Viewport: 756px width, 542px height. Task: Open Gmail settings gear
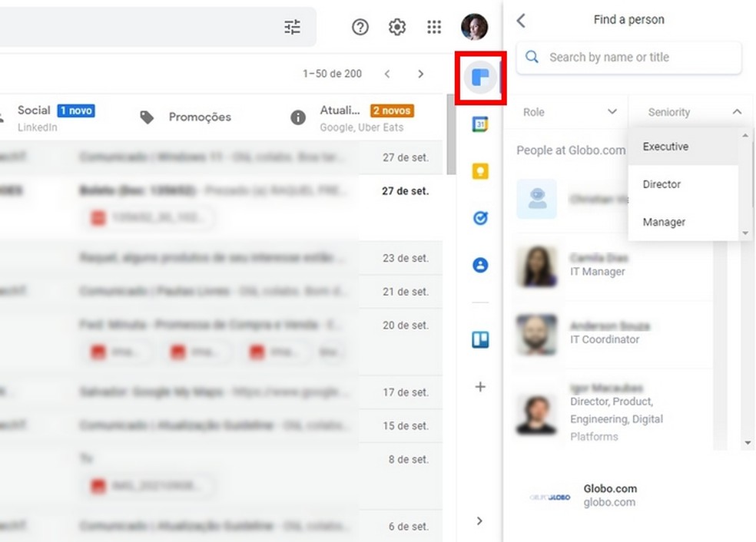(397, 27)
